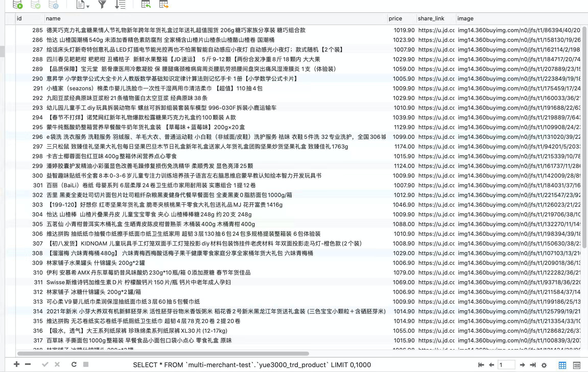
Task: Click the import table icon with green arrow
Action: (x=146, y=4)
